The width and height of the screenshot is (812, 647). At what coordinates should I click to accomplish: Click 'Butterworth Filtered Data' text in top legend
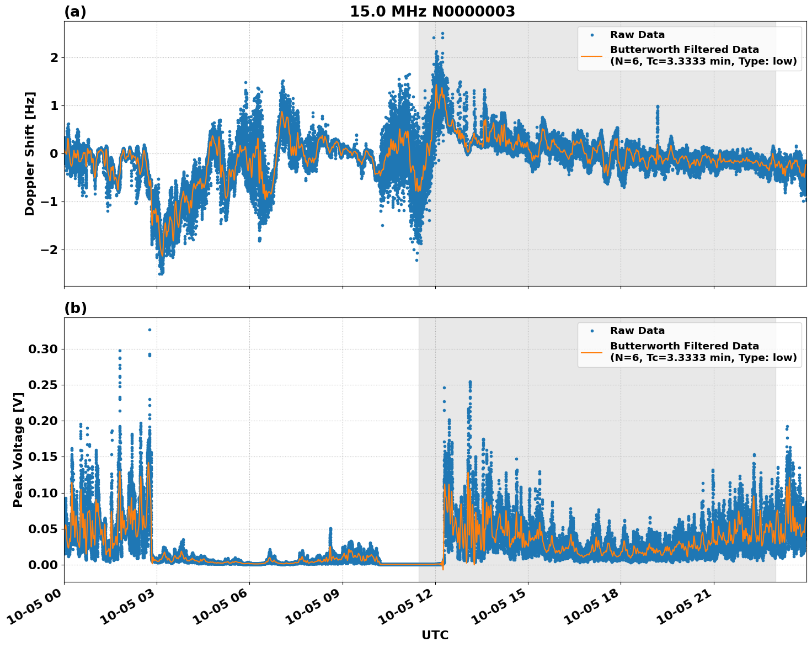coord(684,50)
